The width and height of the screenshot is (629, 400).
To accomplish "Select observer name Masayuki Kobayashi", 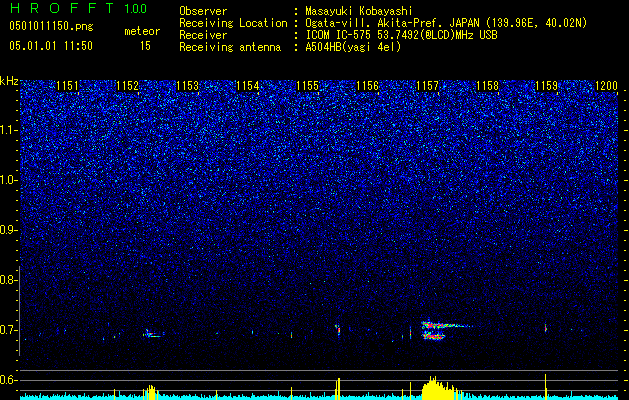I will pos(359,12).
